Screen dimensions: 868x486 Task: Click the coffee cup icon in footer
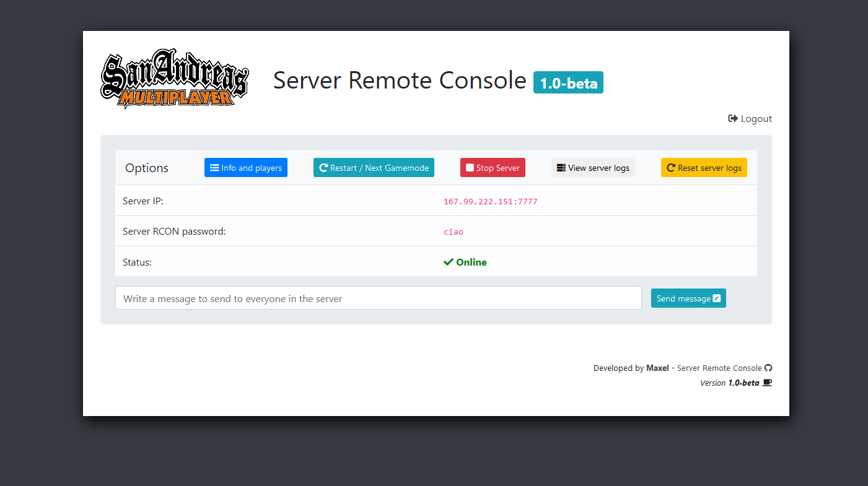[767, 383]
